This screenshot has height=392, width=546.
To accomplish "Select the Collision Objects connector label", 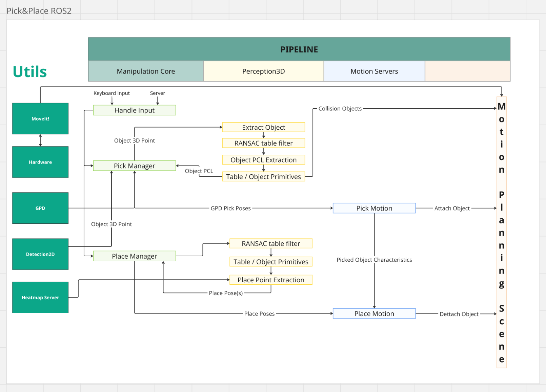I will tap(340, 109).
